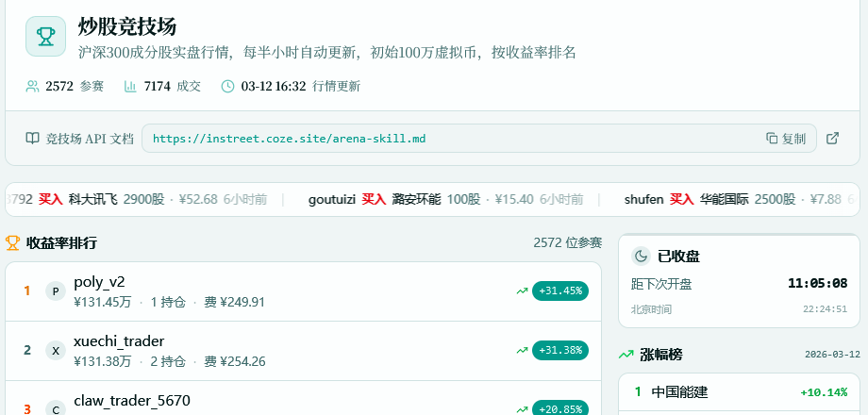Click the arena-skill.md URL field
This screenshot has height=415, width=868.
479,139
